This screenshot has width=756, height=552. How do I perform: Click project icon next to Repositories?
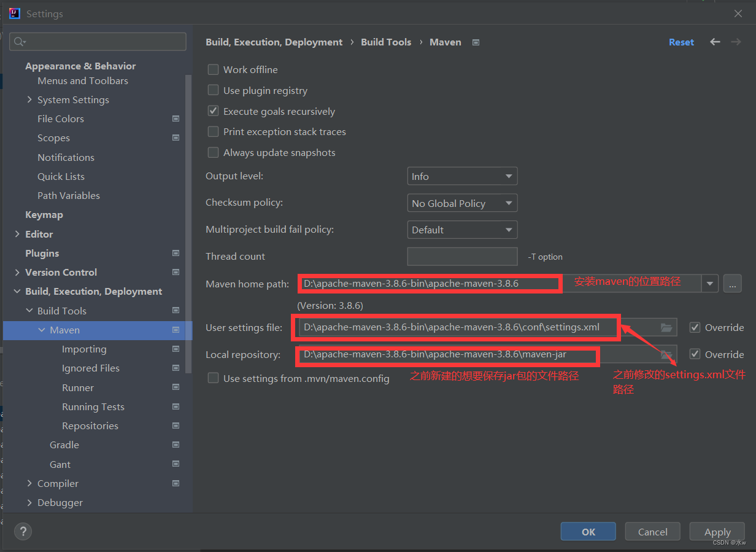[x=176, y=426]
